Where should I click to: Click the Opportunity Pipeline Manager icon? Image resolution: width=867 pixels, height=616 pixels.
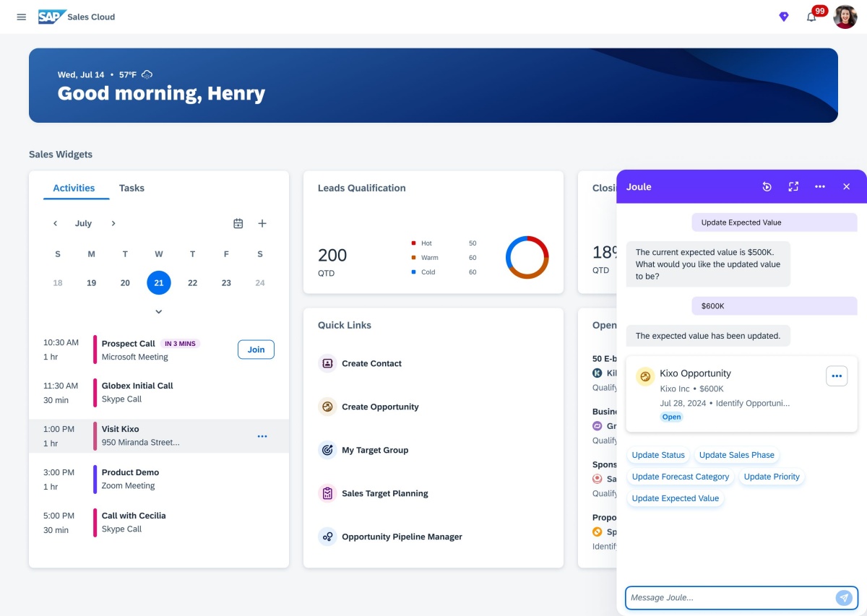[x=327, y=537]
